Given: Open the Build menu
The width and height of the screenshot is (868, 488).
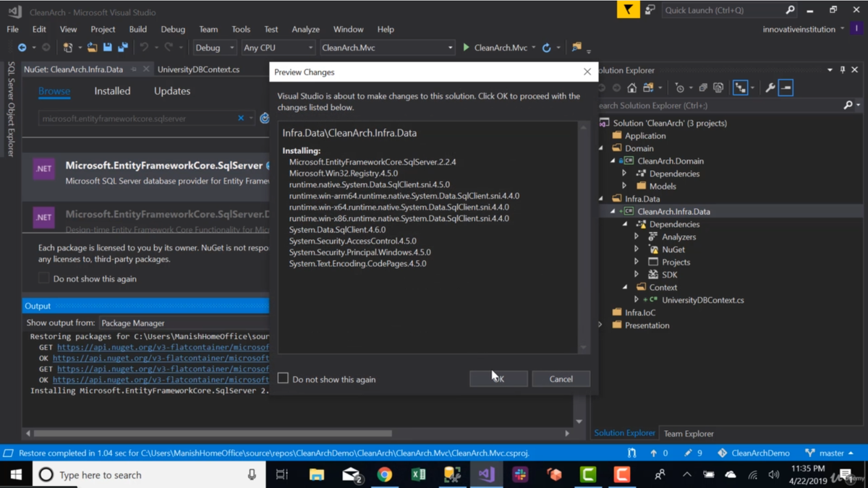Looking at the screenshot, I should pos(137,30).
